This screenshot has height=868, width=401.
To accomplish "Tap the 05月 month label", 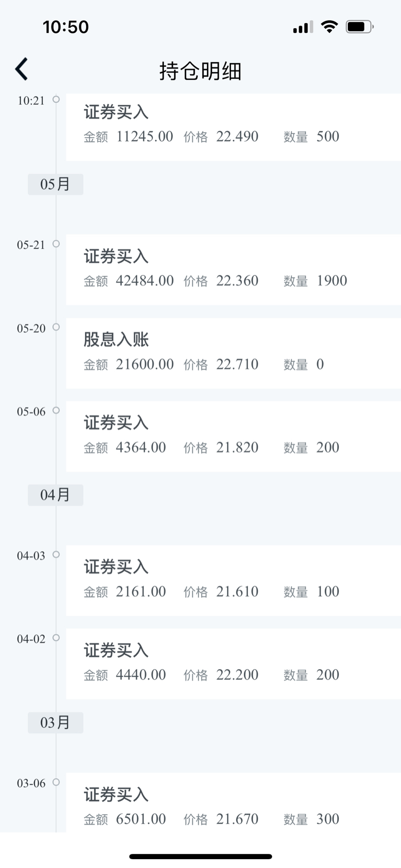I will click(55, 184).
